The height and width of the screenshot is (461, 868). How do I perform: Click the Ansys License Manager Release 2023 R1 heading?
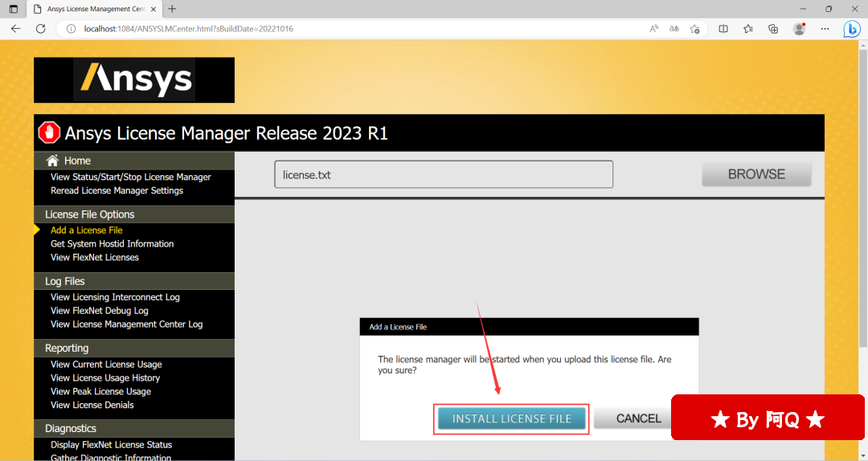tap(226, 133)
